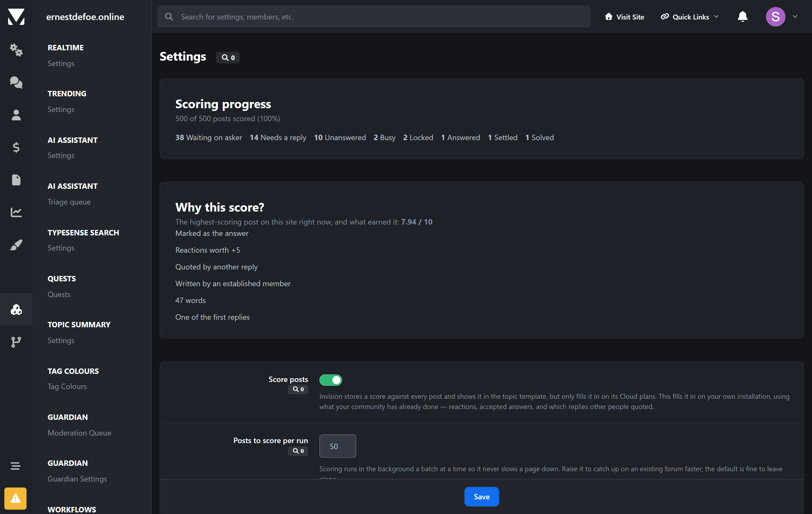The height and width of the screenshot is (514, 812).
Task: Open Tag Colours menu item
Action: click(x=67, y=386)
